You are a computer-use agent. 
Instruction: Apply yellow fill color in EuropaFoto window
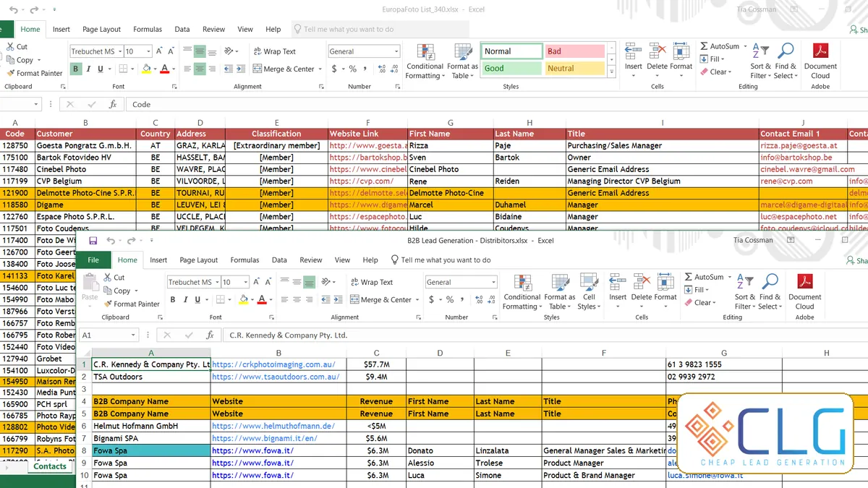pyautogui.click(x=146, y=69)
